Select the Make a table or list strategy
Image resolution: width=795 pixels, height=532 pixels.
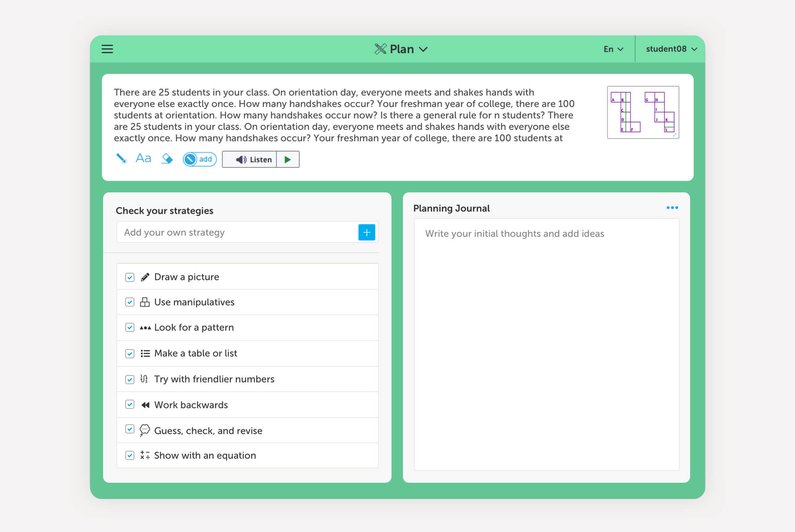coord(196,353)
